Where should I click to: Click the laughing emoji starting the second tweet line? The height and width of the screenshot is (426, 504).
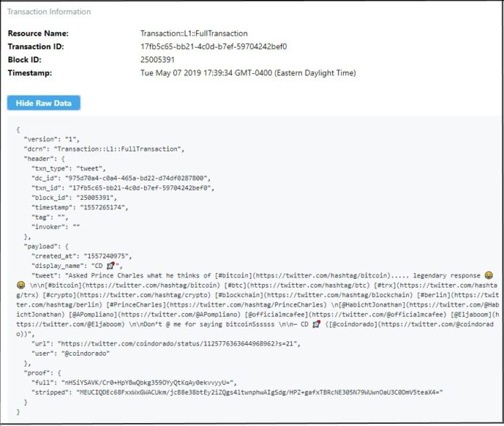point(20,285)
